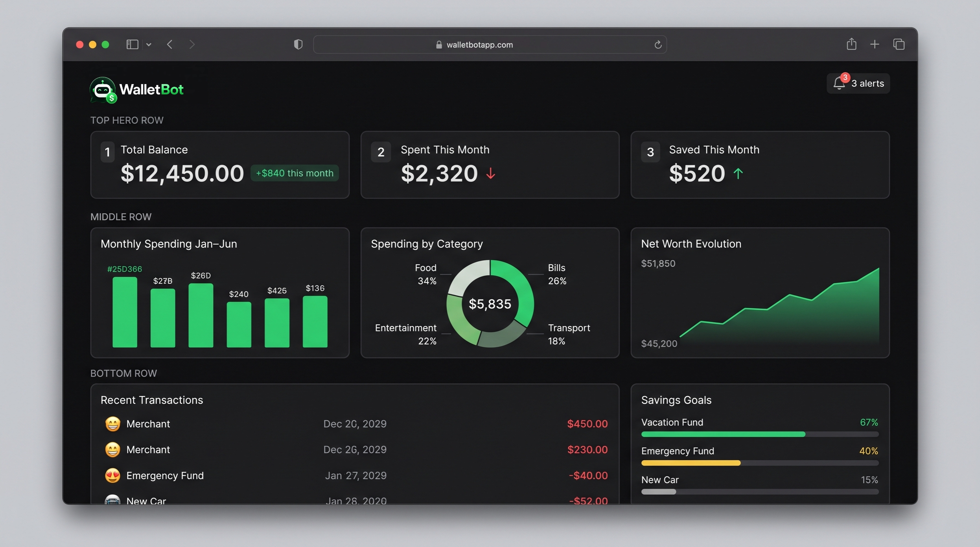Toggle the browser sidebar icon

(x=132, y=45)
